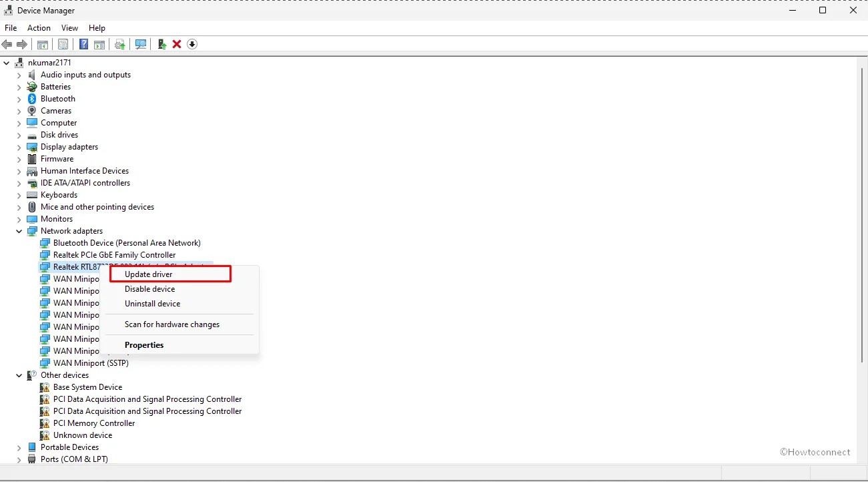Click Scan for hardware changes context entry

pos(172,324)
